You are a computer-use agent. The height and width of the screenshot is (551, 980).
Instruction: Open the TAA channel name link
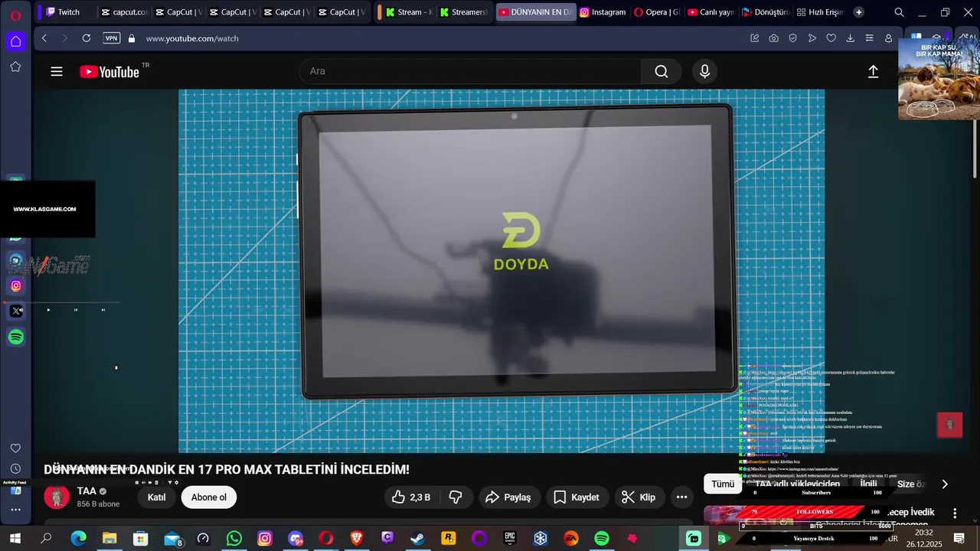click(87, 491)
